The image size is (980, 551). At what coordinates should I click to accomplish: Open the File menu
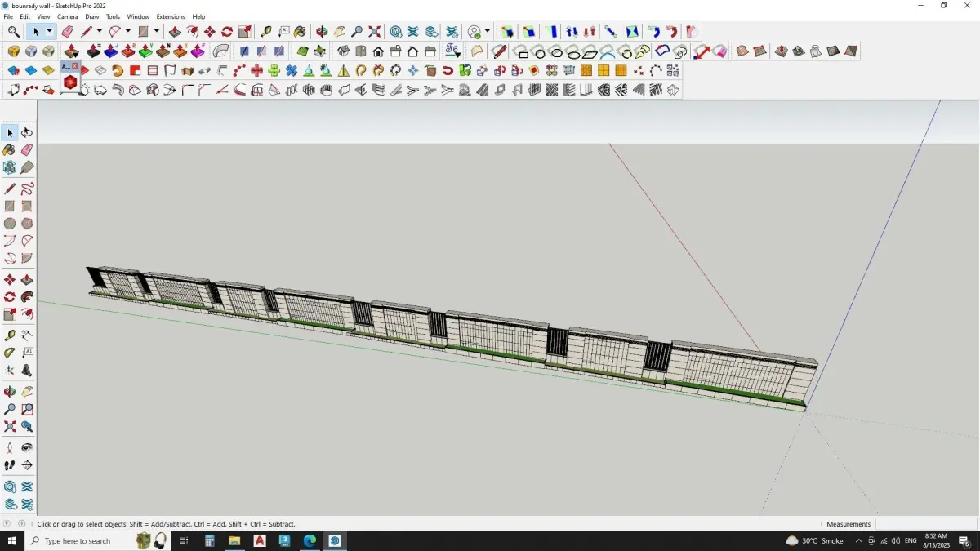coord(8,16)
